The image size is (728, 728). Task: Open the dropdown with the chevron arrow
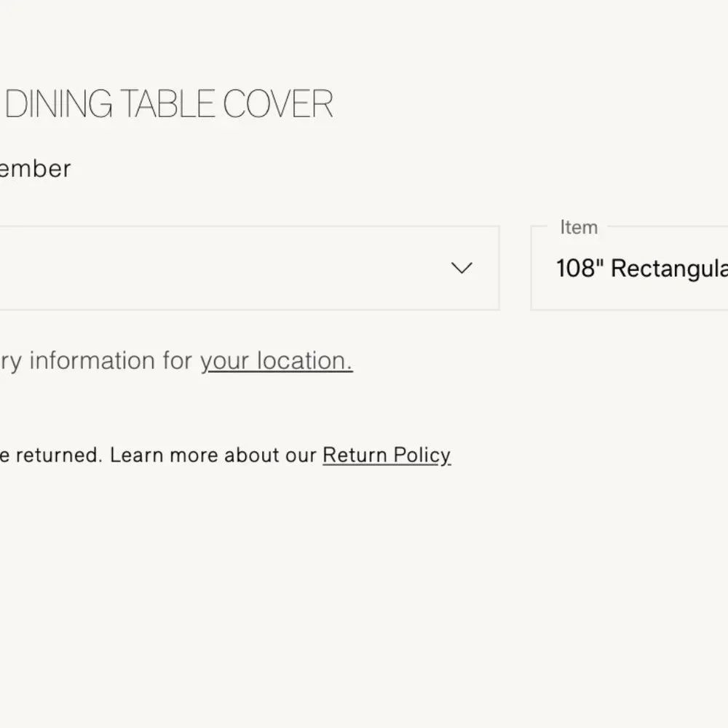point(249,268)
